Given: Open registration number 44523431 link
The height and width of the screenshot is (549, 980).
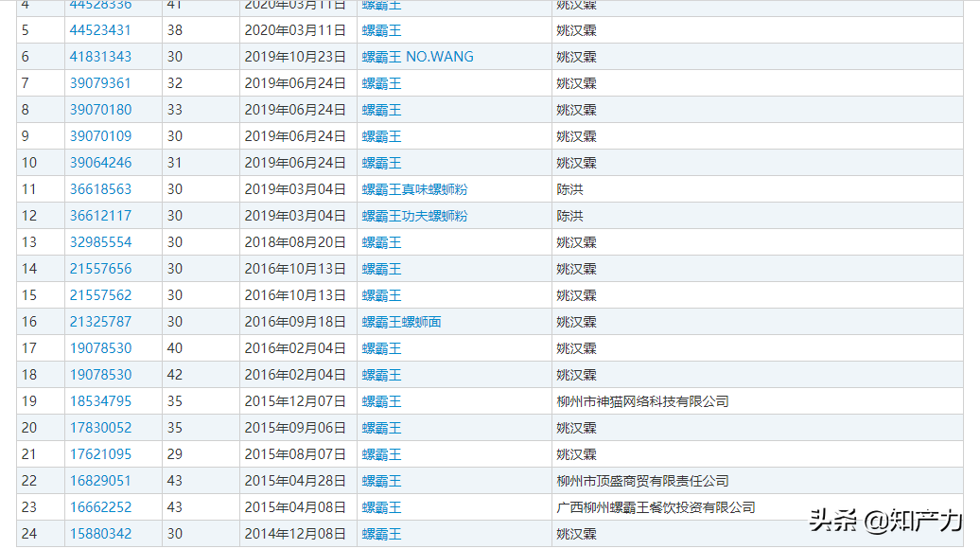Looking at the screenshot, I should (100, 30).
